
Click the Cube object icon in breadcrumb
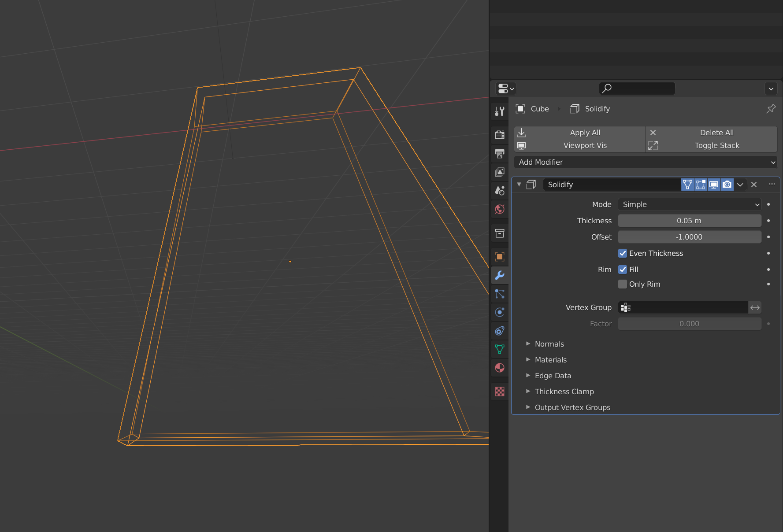coord(520,109)
